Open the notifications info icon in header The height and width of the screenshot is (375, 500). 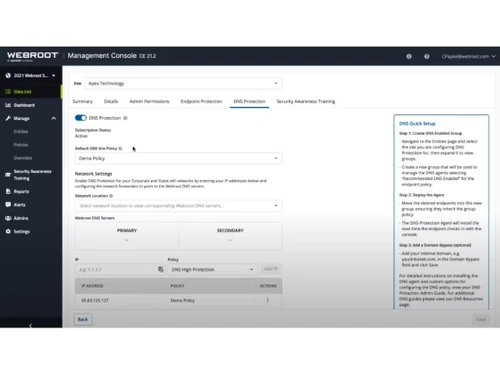tap(409, 56)
